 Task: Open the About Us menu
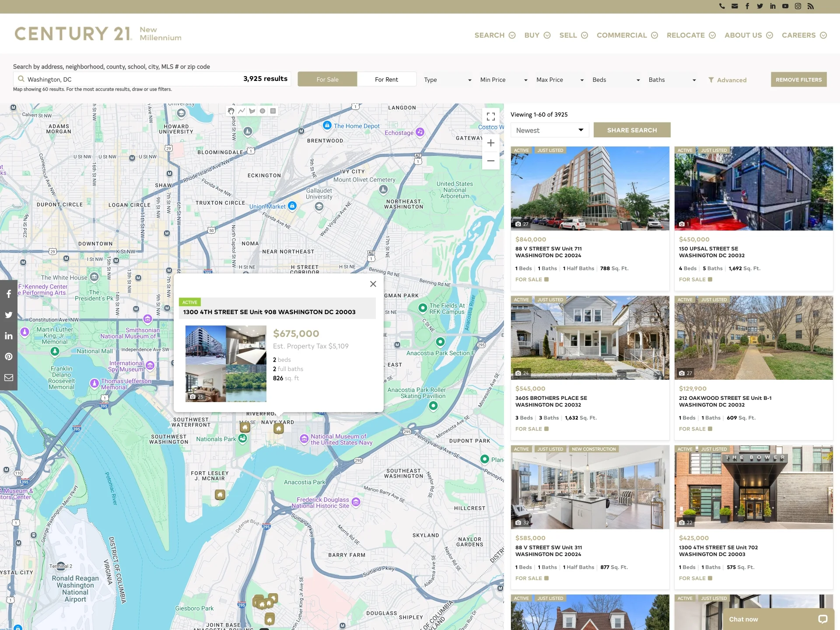click(749, 35)
